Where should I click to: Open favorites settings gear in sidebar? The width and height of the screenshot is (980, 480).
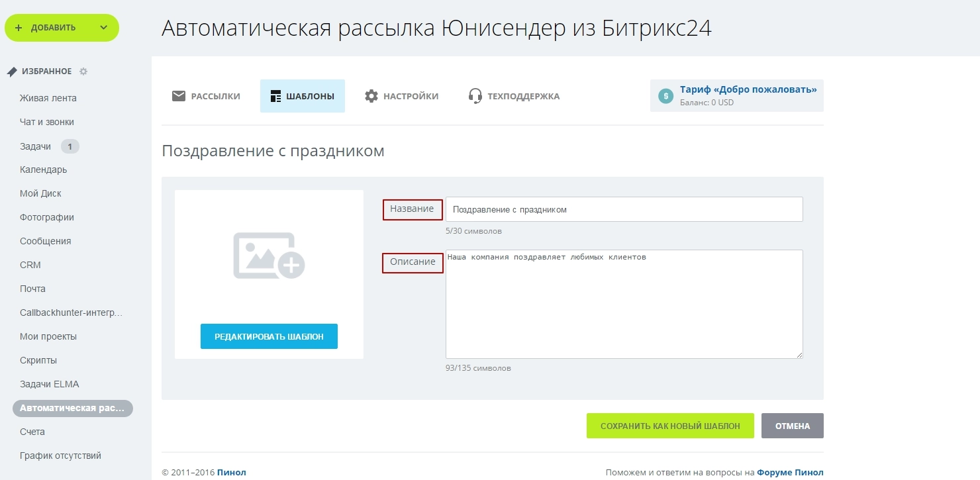(83, 72)
